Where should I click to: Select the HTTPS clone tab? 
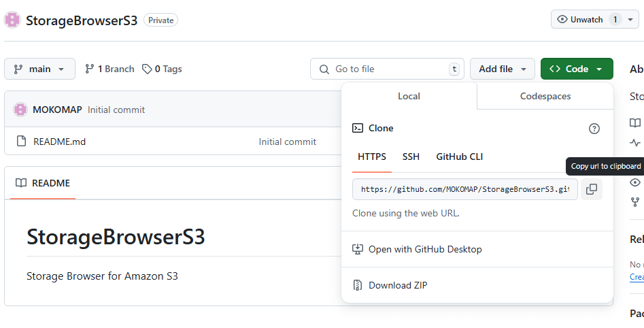(372, 157)
